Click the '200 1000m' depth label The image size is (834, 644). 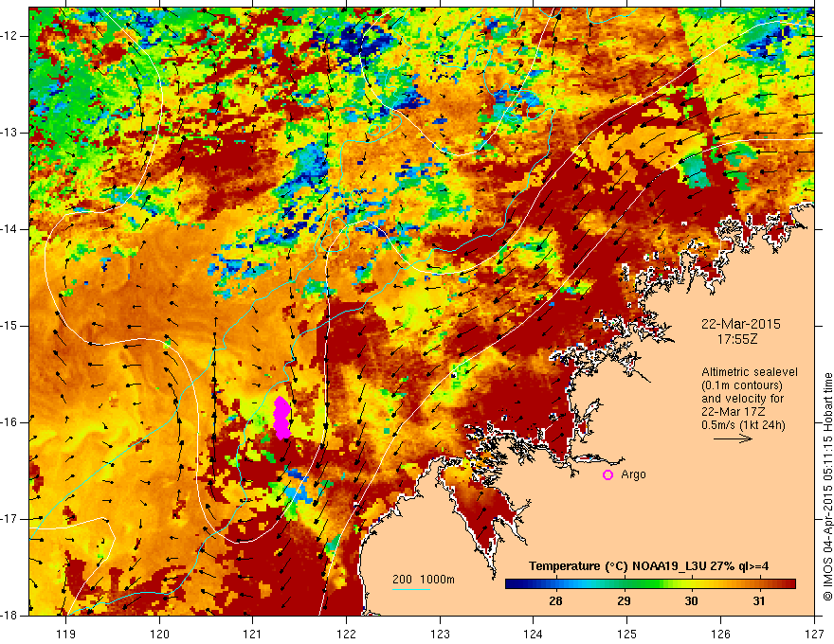[424, 580]
